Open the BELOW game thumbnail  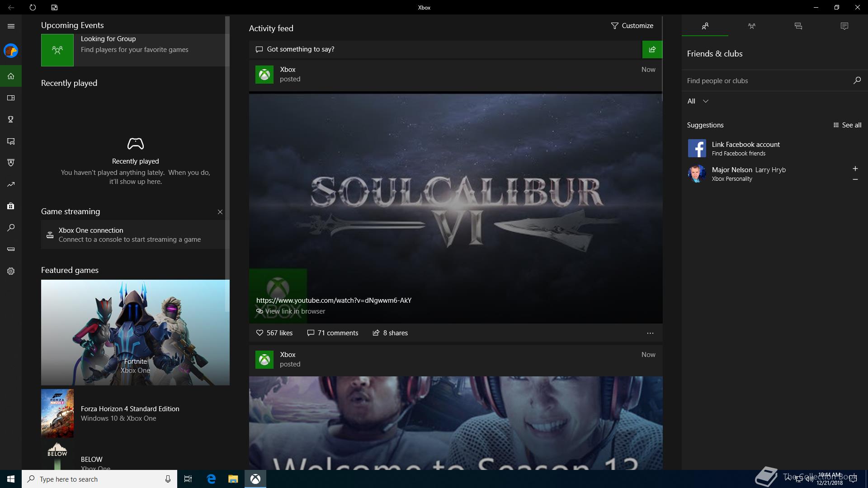click(57, 455)
